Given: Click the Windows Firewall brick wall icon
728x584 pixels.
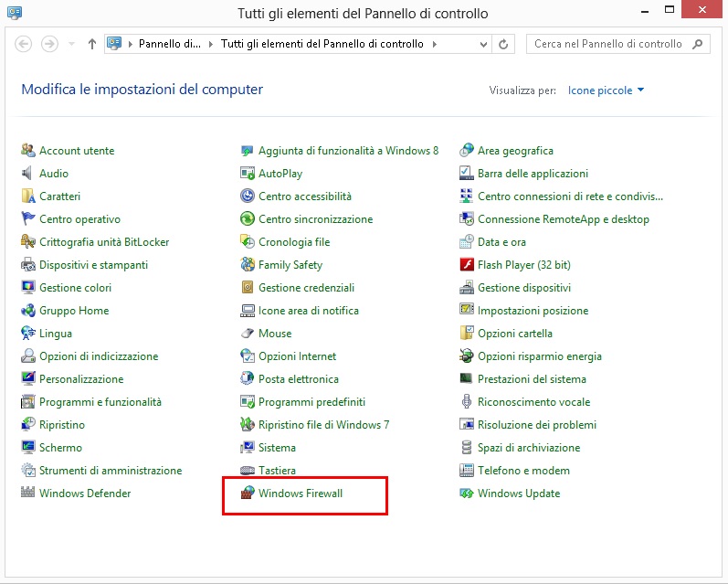Looking at the screenshot, I should (247, 494).
